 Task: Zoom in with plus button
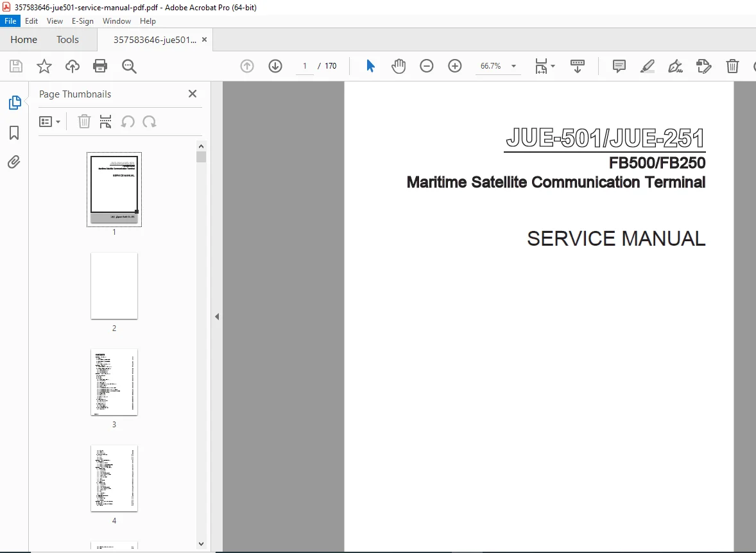pos(454,66)
